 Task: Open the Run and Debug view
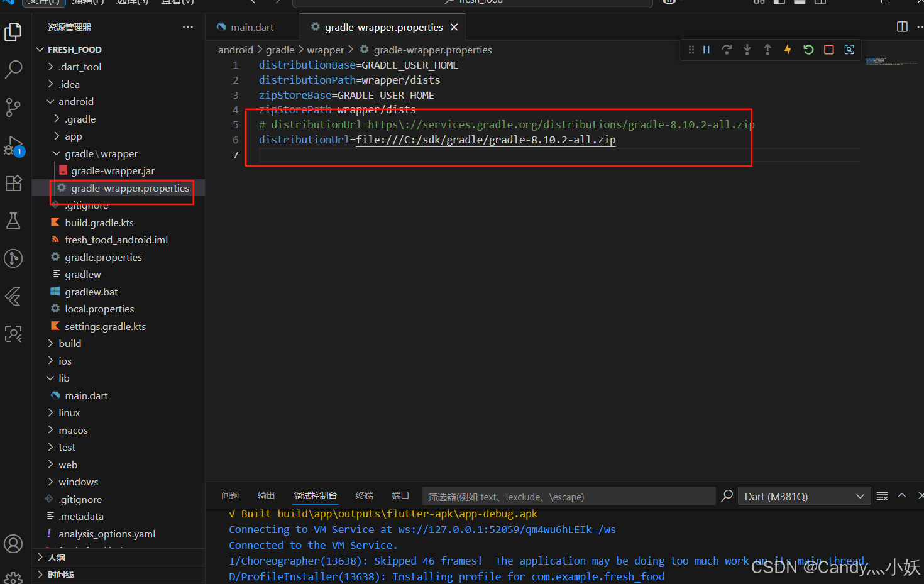13,145
